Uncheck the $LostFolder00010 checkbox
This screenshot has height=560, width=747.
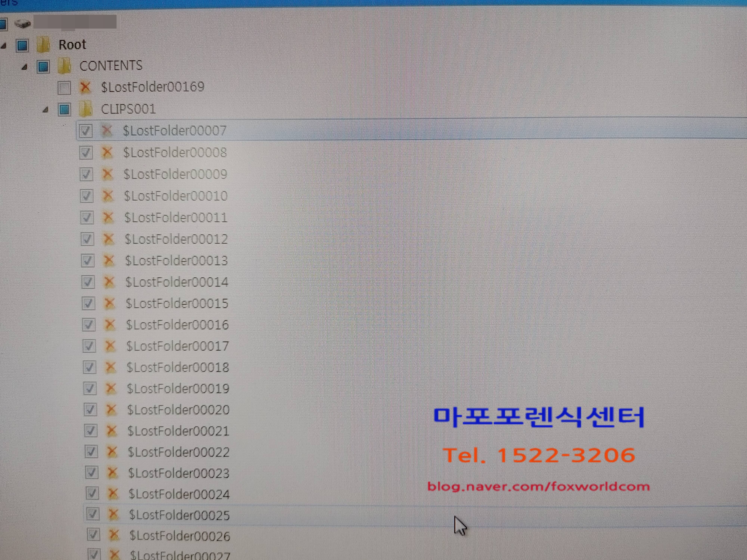click(86, 196)
